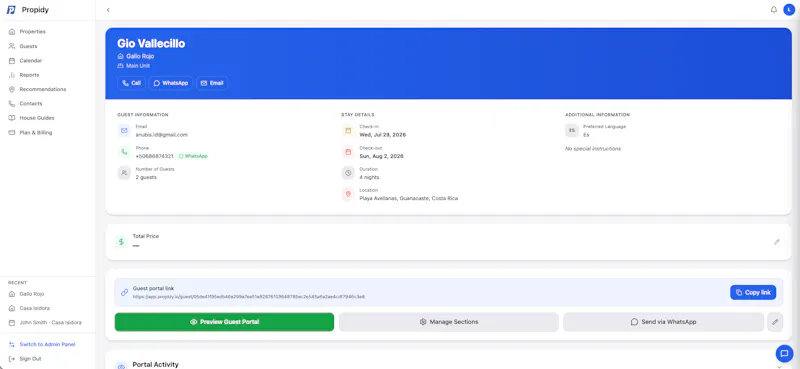800x369 pixels.
Task: Open the user avatar menu
Action: pyautogui.click(x=789, y=10)
